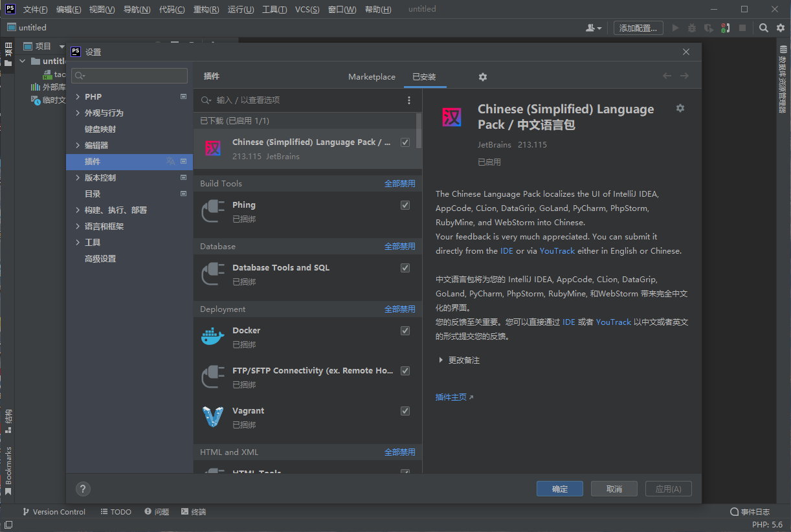Click the Debug bug icon in main toolbar
Image resolution: width=791 pixels, height=532 pixels.
(x=692, y=28)
